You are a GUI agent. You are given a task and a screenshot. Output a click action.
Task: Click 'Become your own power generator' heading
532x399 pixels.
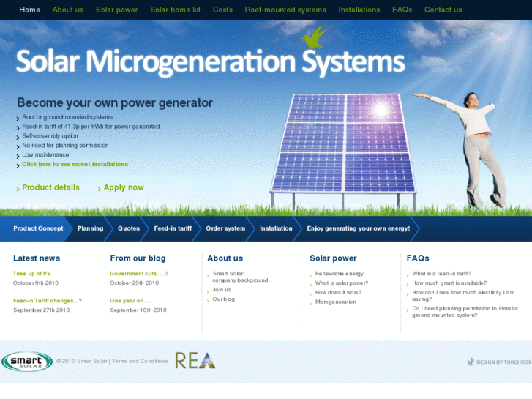(x=115, y=102)
